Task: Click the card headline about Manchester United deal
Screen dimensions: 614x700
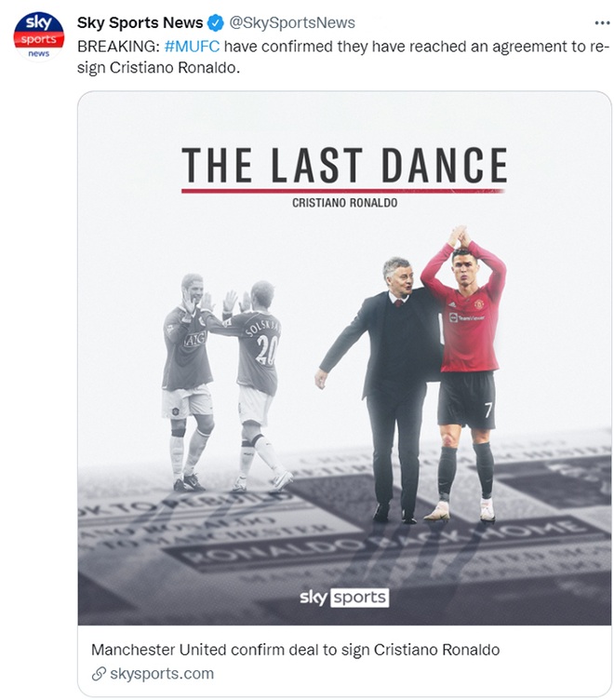Action: (x=296, y=650)
